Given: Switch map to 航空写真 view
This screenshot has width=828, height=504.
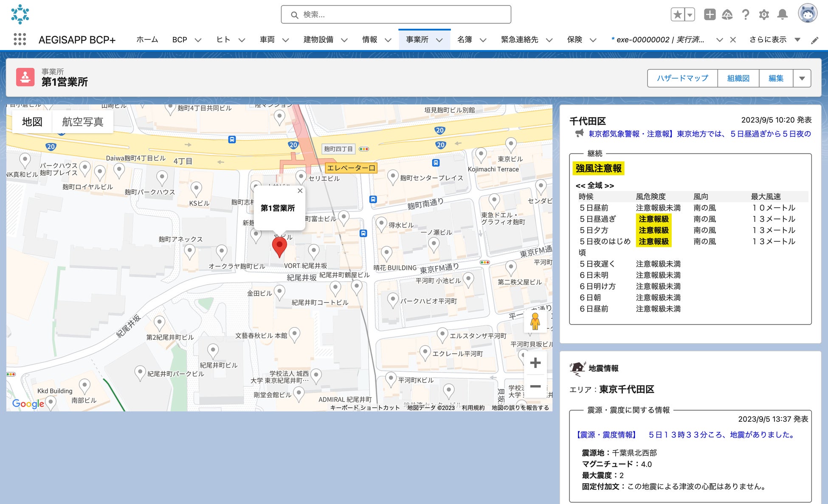Looking at the screenshot, I should click(x=83, y=122).
